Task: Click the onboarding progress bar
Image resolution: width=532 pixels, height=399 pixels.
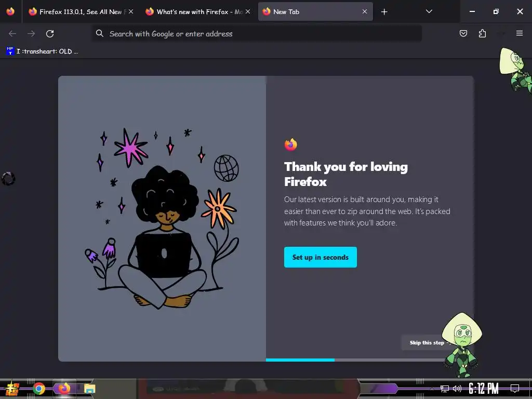Action: pos(356,360)
